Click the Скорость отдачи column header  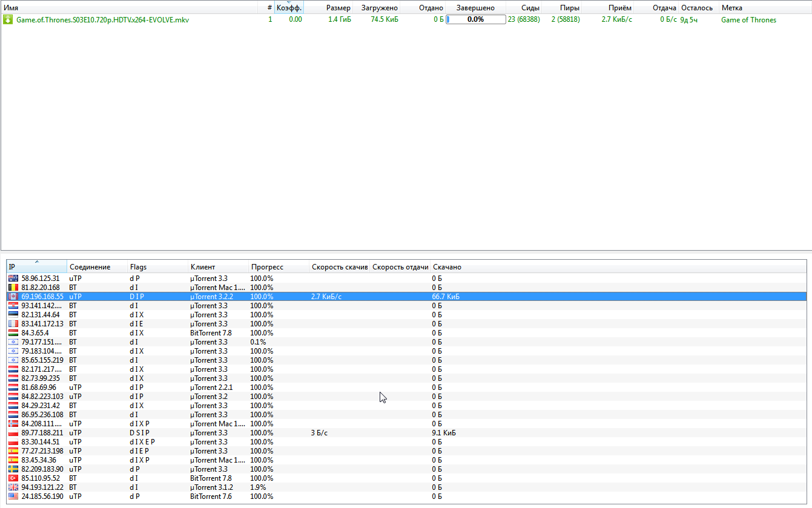pyautogui.click(x=400, y=266)
